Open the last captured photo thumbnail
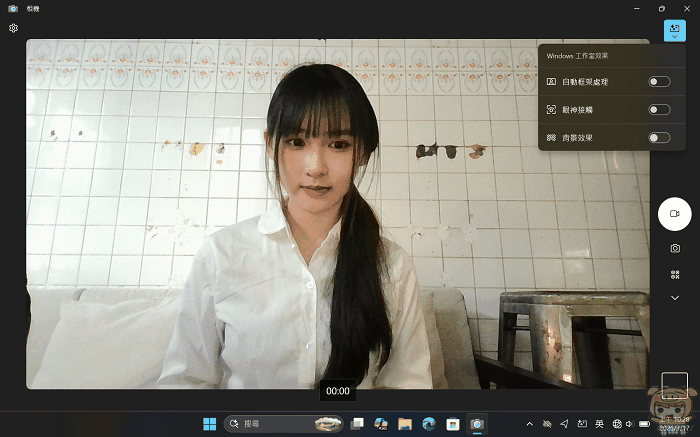The width and height of the screenshot is (700, 437). click(674, 386)
